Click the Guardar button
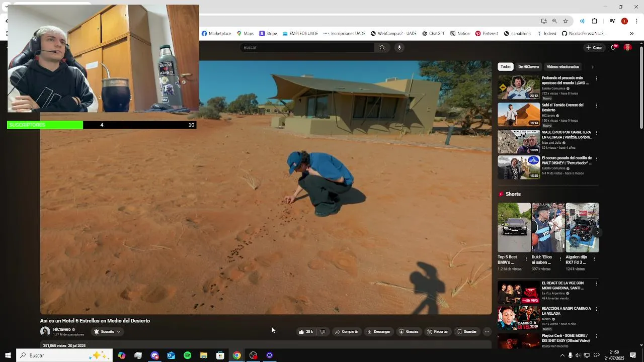644x362 pixels. (x=466, y=332)
